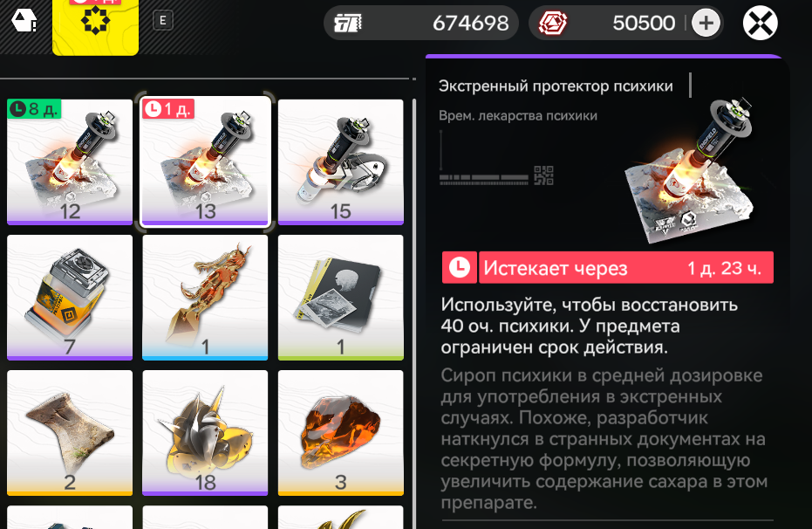The width and height of the screenshot is (812, 529).
Task: Choose the golden claw item in the blue-bordered slot
Action: (205, 298)
